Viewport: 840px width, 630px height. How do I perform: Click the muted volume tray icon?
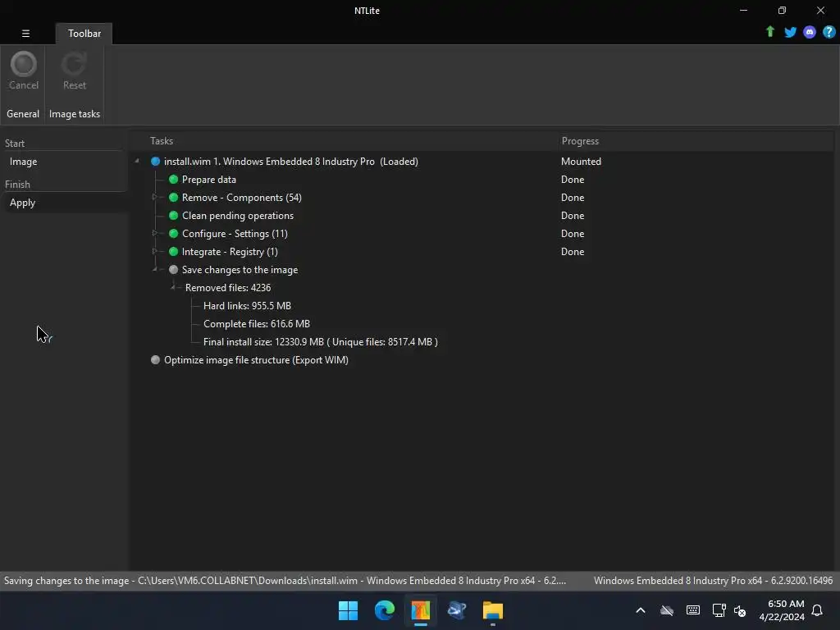point(740,610)
